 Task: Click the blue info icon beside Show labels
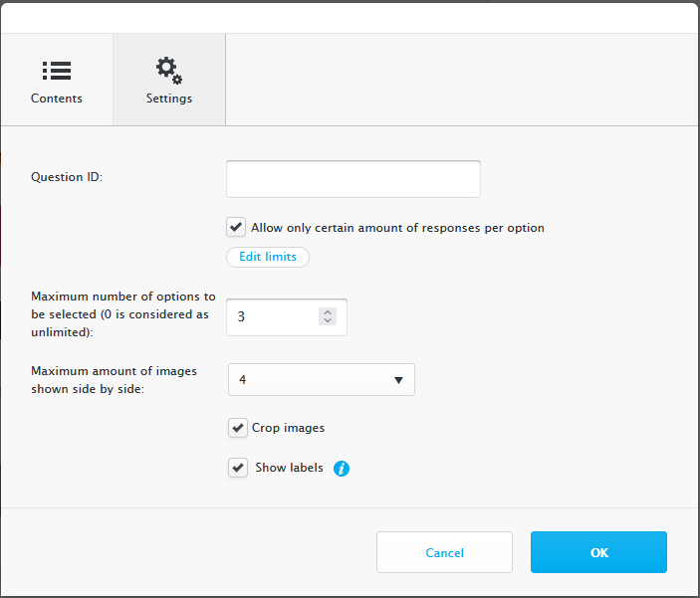342,468
